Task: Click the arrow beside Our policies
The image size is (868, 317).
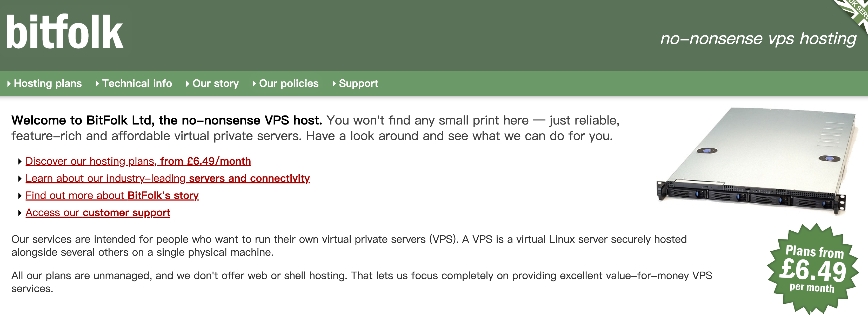Action: click(255, 84)
